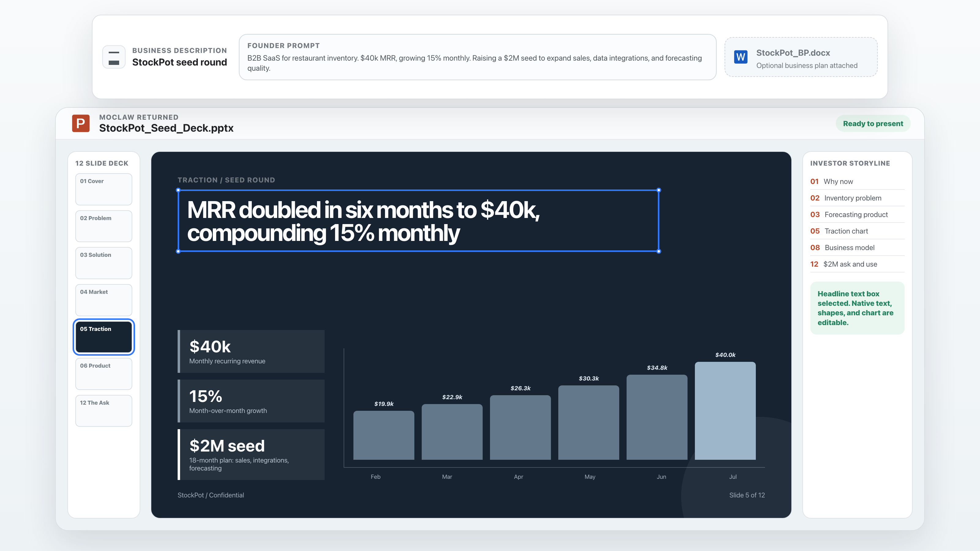Click the Mar bar in the chart
This screenshot has height=551, width=980.
click(x=452, y=432)
